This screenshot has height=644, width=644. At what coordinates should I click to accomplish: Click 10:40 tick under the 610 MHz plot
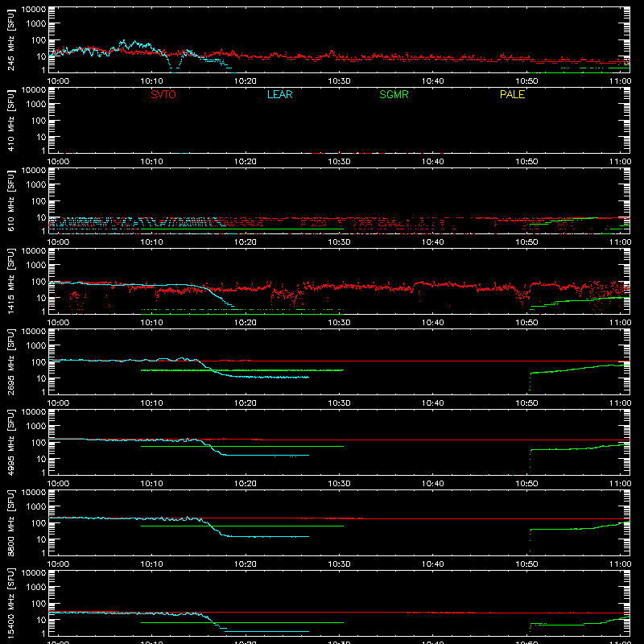tap(433, 242)
